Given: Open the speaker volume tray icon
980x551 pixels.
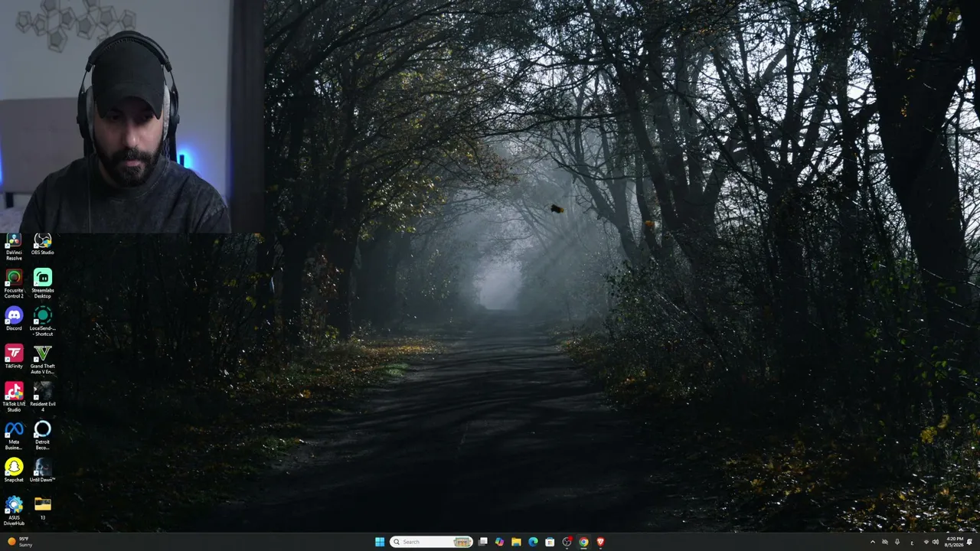Looking at the screenshot, I should tap(936, 542).
